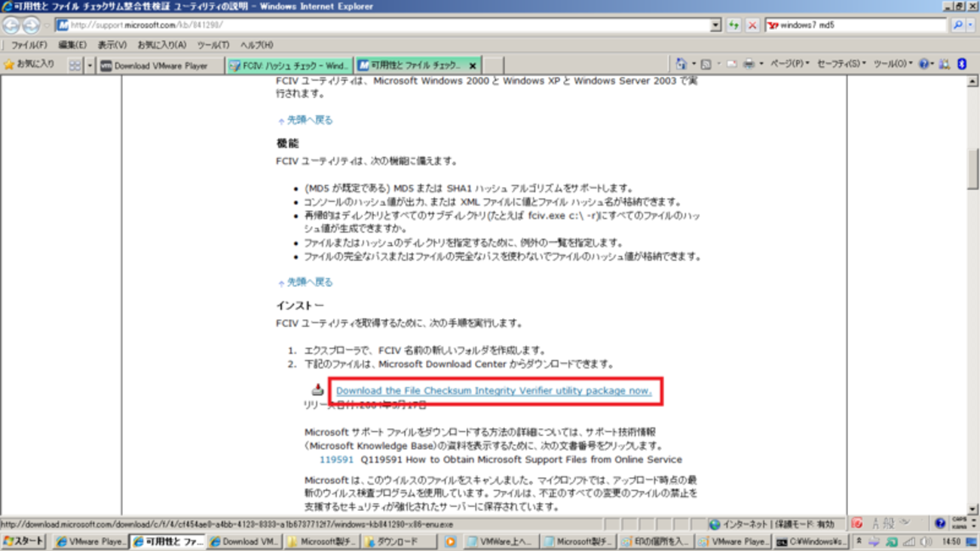The width and height of the screenshot is (980, 551).
Task: Click the magnifier search button
Action: point(957,26)
